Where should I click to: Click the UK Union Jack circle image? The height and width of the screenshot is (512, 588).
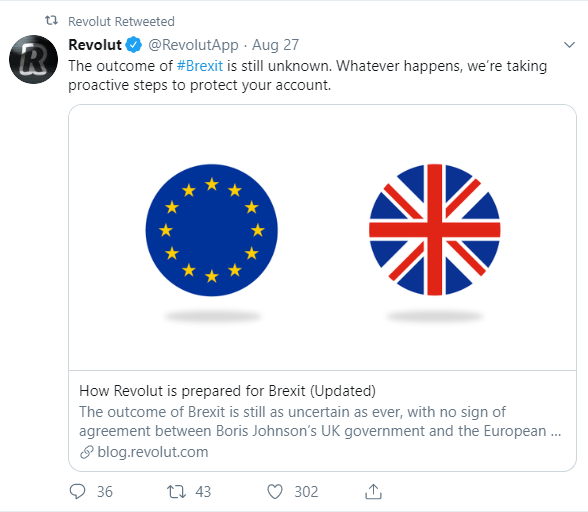point(435,230)
